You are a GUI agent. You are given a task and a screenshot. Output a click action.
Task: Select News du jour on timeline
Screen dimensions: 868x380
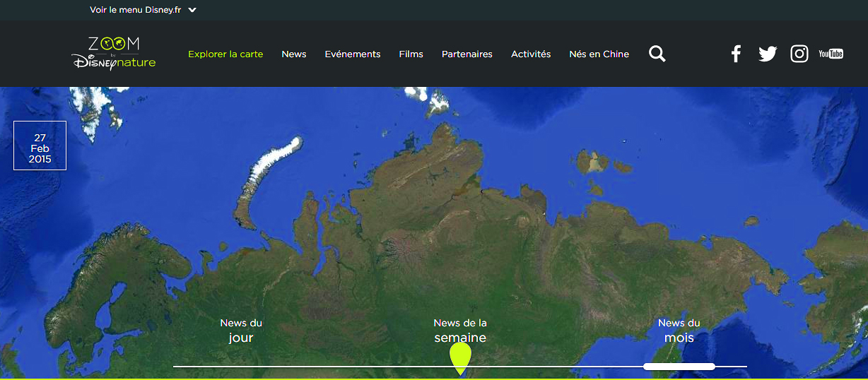pos(241,331)
